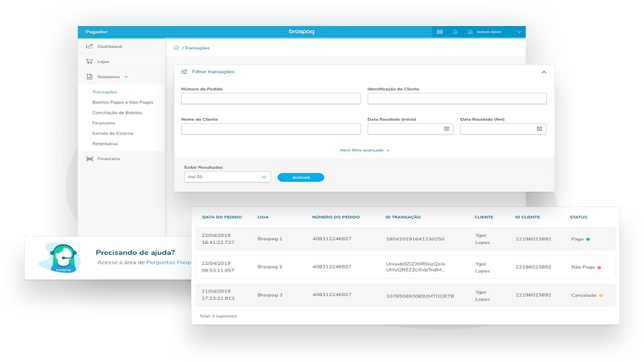Collapse the Filtrar transações panel chevron
This screenshot has height=362, width=644.
(x=544, y=72)
